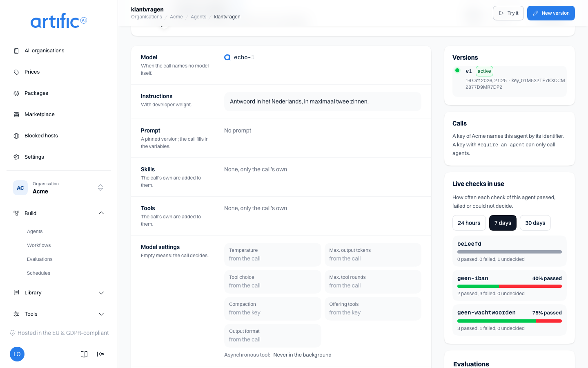
Task: Click the Settings gear icon
Action: pyautogui.click(x=16, y=157)
